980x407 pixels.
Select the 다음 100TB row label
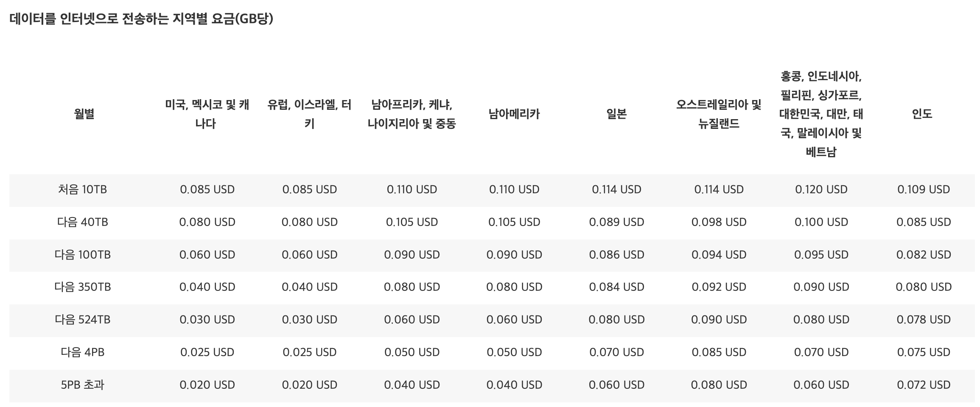click(x=83, y=255)
